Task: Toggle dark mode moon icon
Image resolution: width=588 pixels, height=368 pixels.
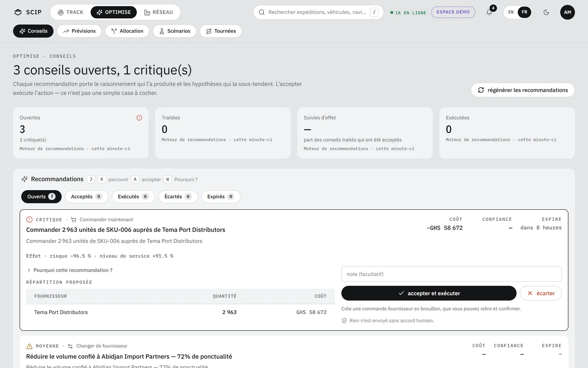Action: (x=546, y=12)
